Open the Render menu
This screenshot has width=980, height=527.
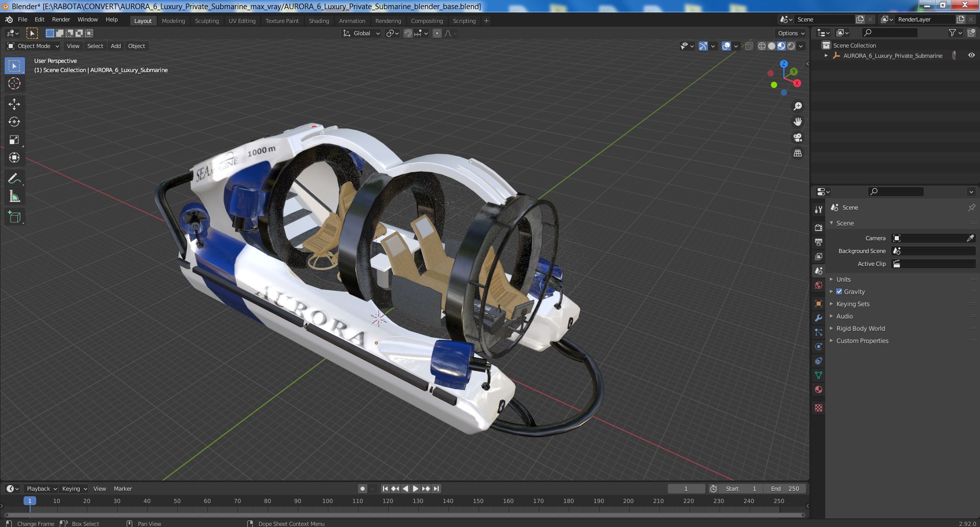(x=61, y=19)
